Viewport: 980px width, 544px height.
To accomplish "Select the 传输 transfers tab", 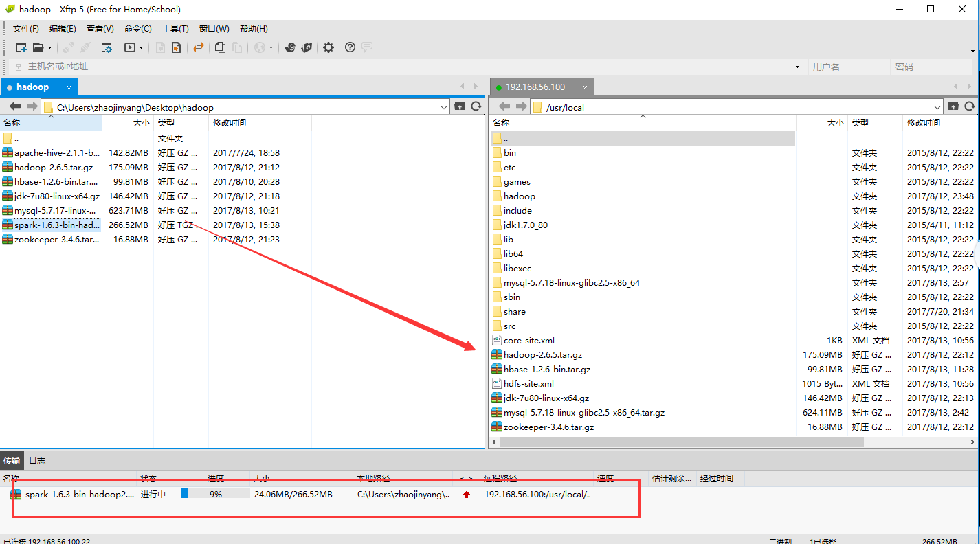I will (x=12, y=461).
